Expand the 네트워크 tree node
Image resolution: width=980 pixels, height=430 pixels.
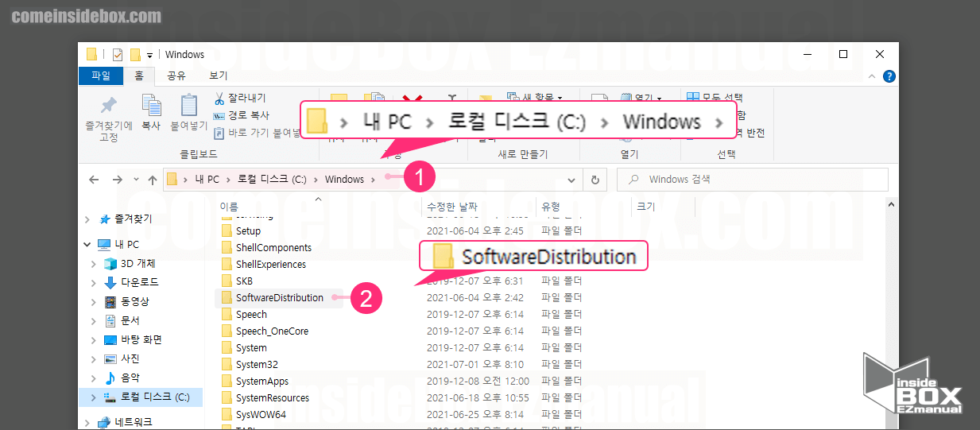pyautogui.click(x=88, y=423)
